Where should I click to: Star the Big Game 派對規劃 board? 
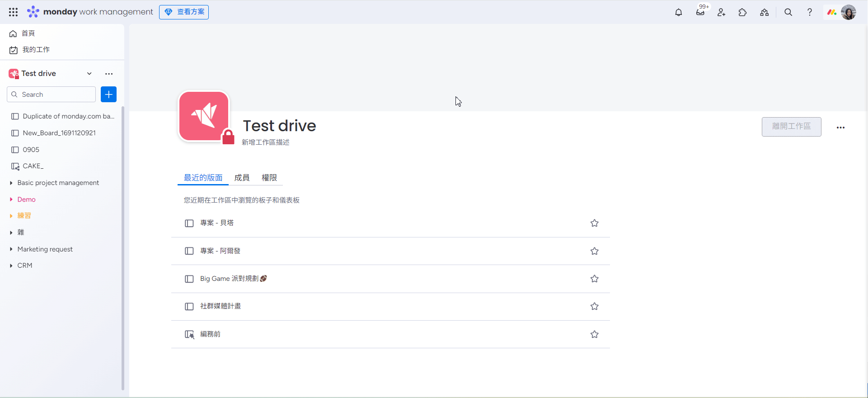(594, 279)
